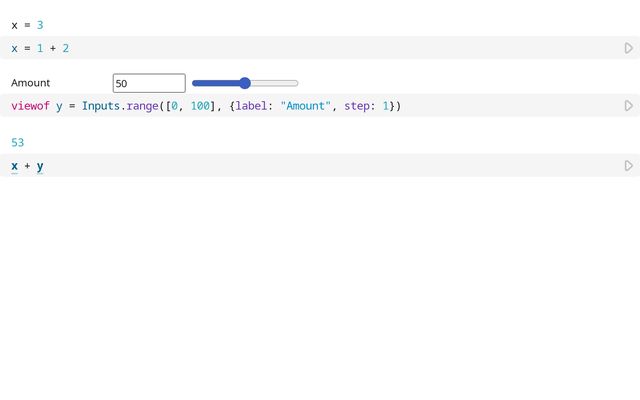Click the label key in the options object
The image size is (640, 400).
point(251,106)
